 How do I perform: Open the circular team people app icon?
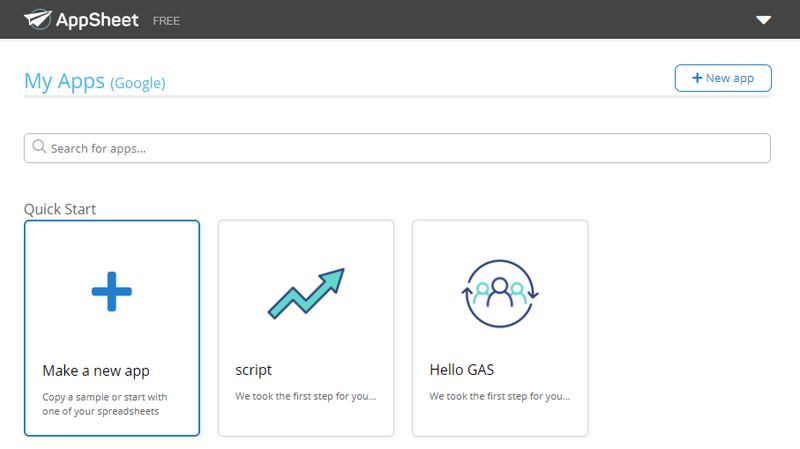tap(500, 291)
